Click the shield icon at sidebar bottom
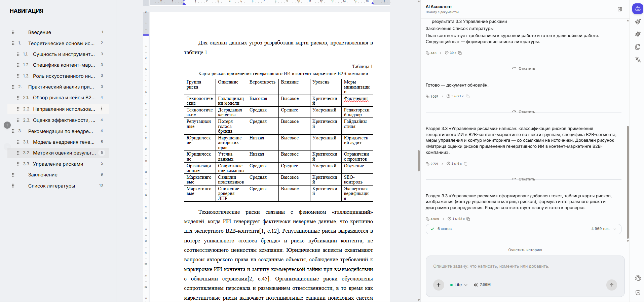The image size is (644, 302). pyautogui.click(x=638, y=293)
